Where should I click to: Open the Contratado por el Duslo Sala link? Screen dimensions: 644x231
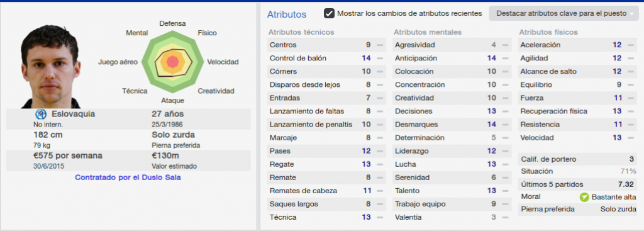pos(128,178)
